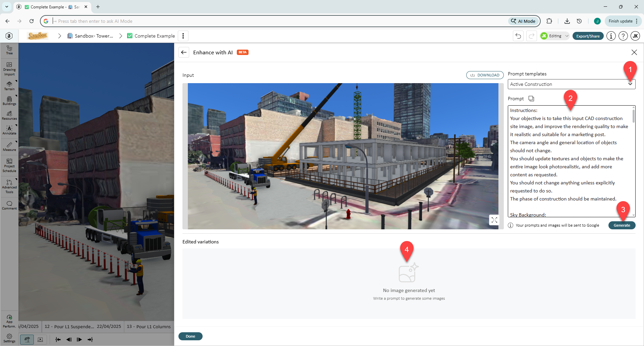This screenshot has width=644, height=346.
Task: Click the Done button
Action: [191, 336]
